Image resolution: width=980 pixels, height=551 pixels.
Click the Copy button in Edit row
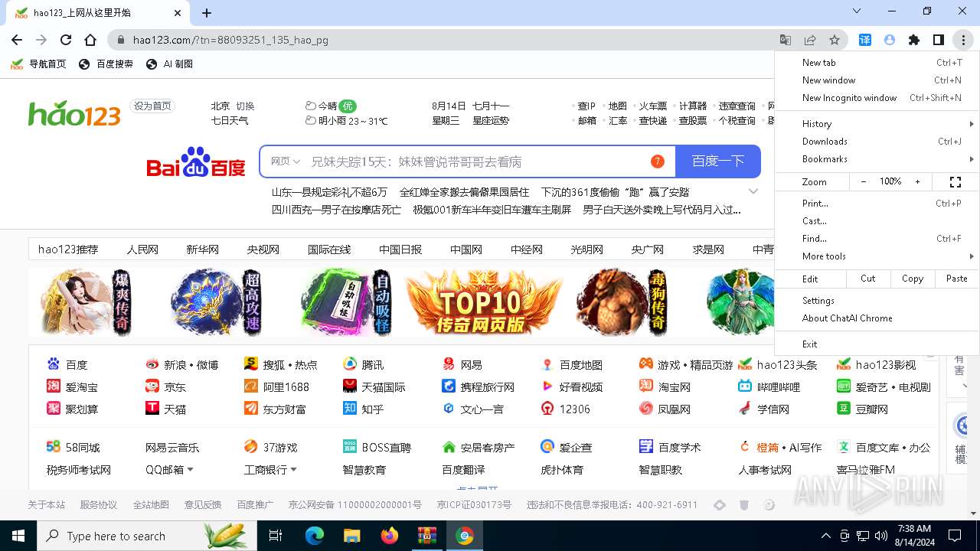912,279
